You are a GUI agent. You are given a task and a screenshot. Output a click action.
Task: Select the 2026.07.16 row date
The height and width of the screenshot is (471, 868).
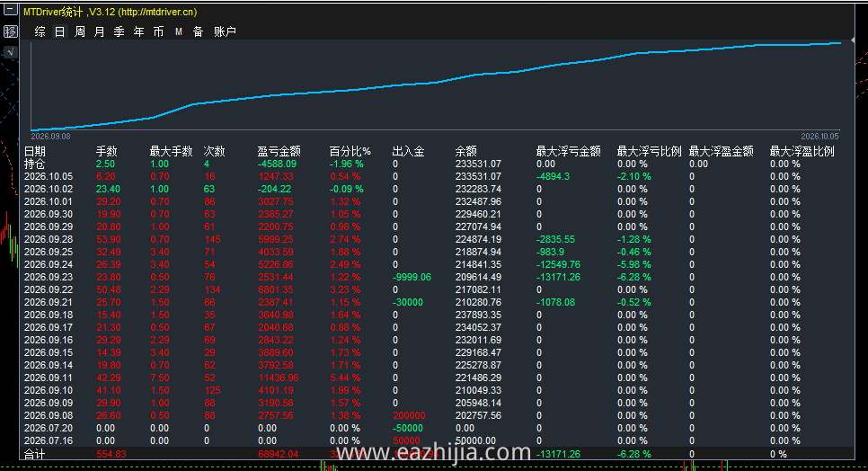(x=49, y=441)
